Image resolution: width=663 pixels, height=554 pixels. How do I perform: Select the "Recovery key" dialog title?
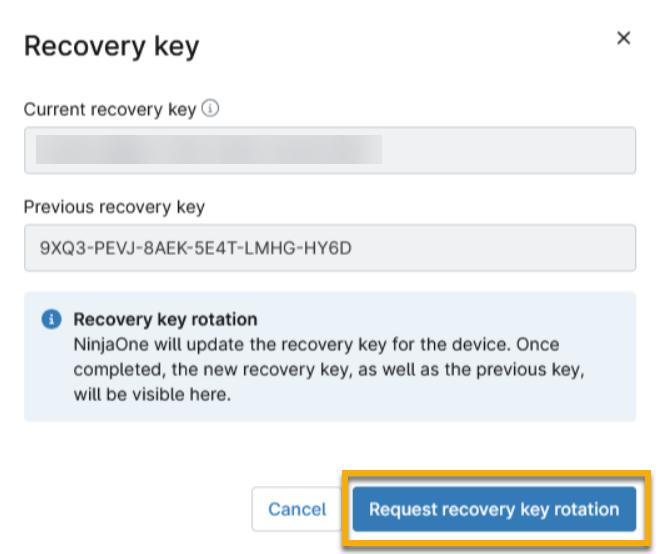(111, 46)
